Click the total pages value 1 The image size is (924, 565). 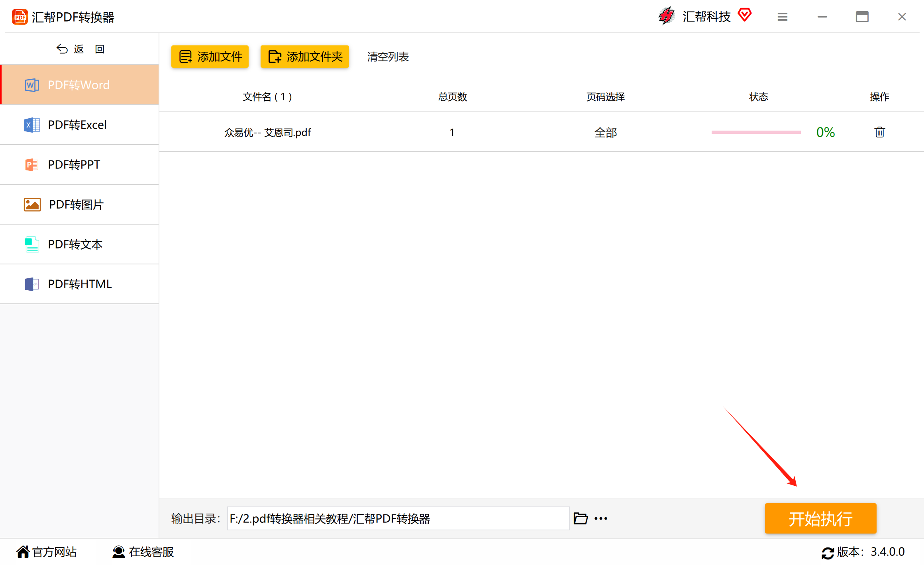[x=452, y=132]
